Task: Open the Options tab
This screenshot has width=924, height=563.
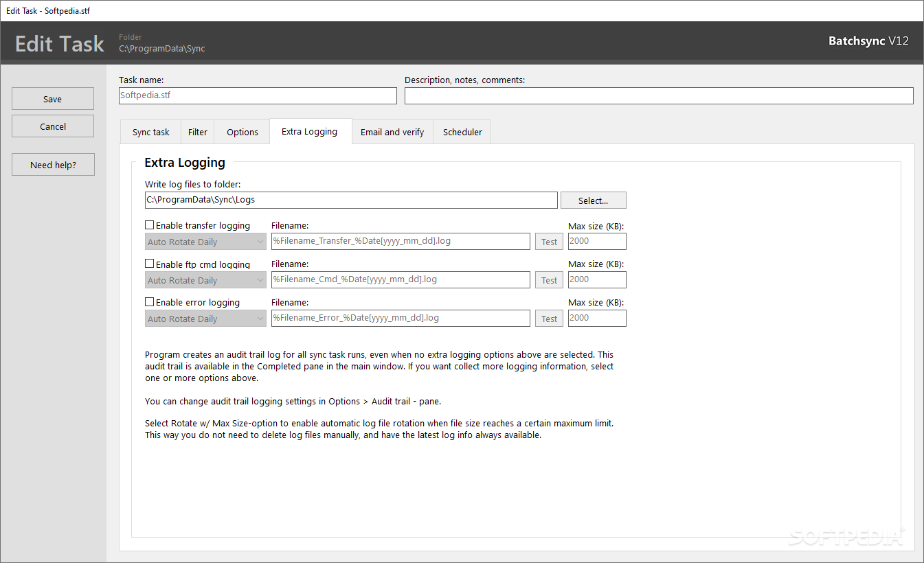Action: (243, 132)
